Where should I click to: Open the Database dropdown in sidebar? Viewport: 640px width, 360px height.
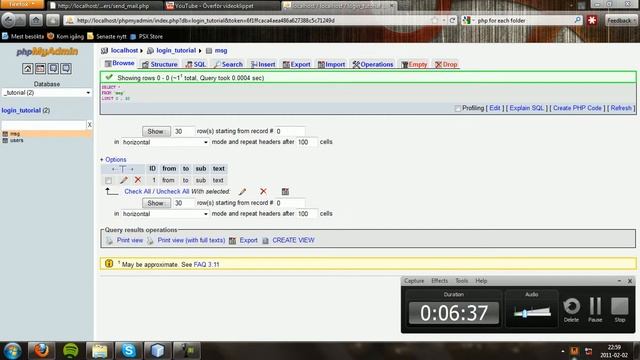pyautogui.click(x=47, y=93)
